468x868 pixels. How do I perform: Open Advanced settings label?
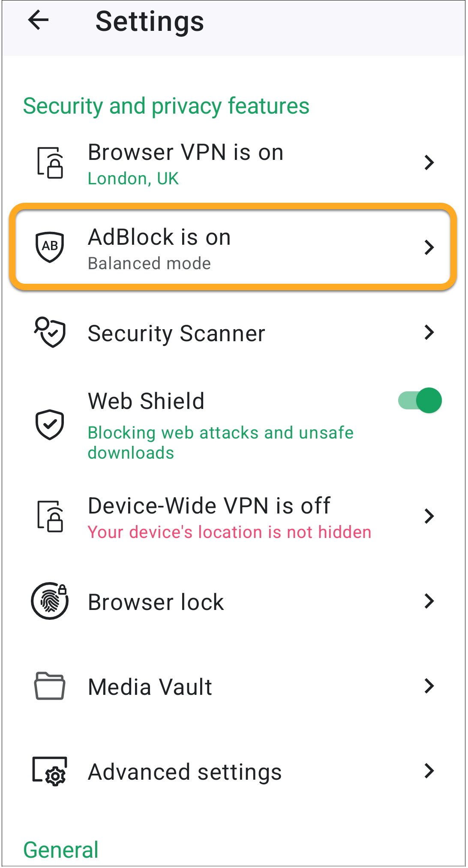[x=185, y=772]
